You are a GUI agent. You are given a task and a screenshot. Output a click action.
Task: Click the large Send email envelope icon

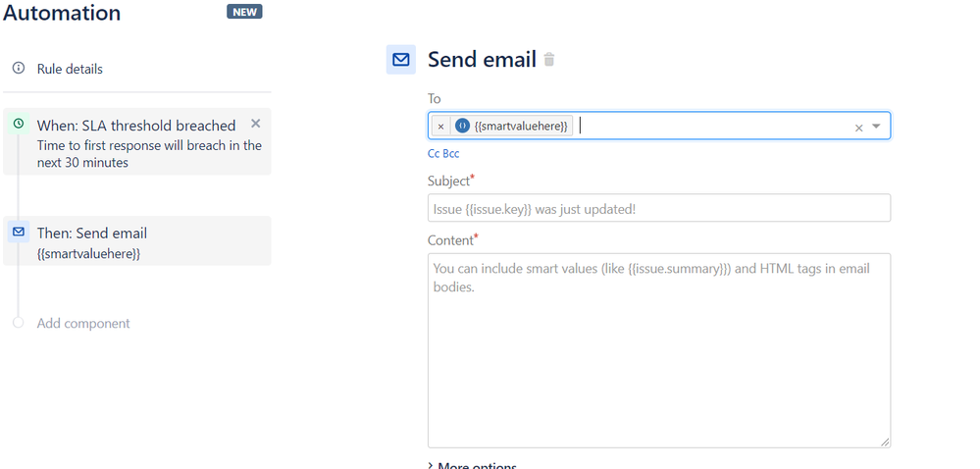click(400, 60)
